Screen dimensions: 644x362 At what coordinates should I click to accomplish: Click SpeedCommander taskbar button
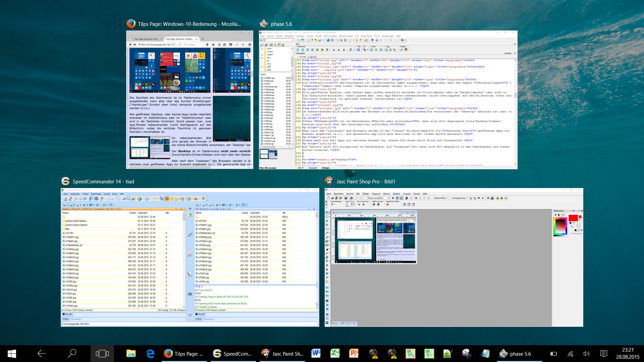point(232,354)
